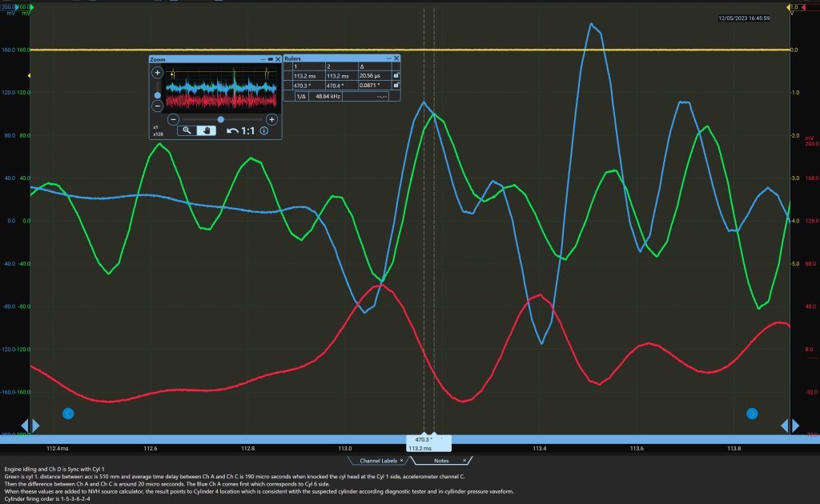This screenshot has height=504, width=820.
Task: Click the left-pointing arrow at graph's bottom-right corner
Action: [x=785, y=426]
